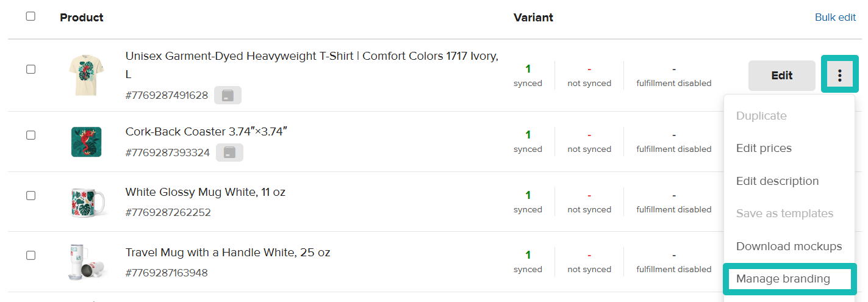Choose Edit prices from the menu
Screen dimensions: 868x302
click(x=764, y=148)
